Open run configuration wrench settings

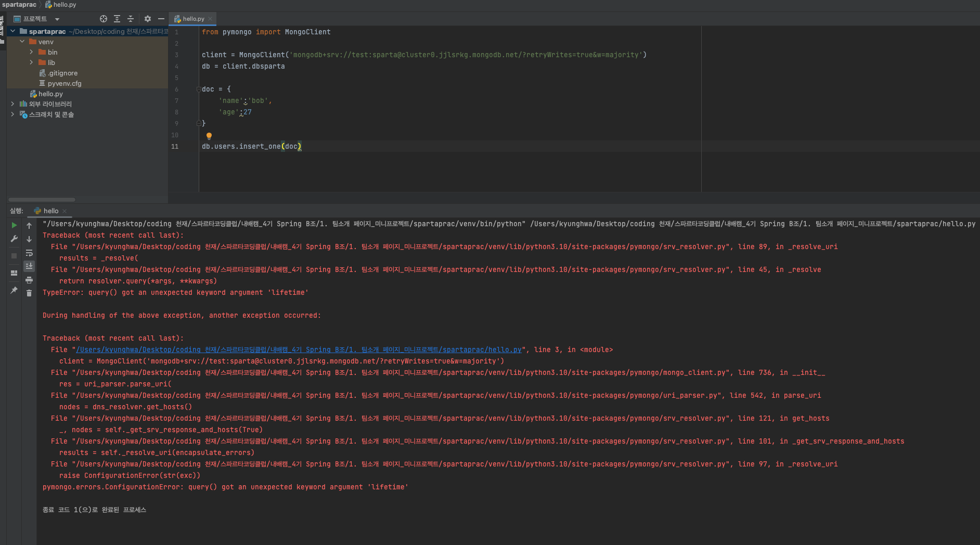(14, 239)
